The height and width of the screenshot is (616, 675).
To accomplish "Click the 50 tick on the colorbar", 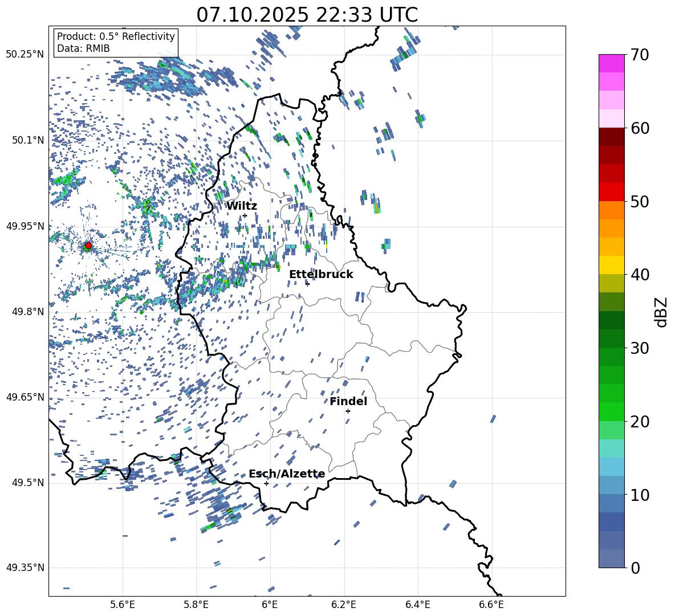I will (x=640, y=201).
